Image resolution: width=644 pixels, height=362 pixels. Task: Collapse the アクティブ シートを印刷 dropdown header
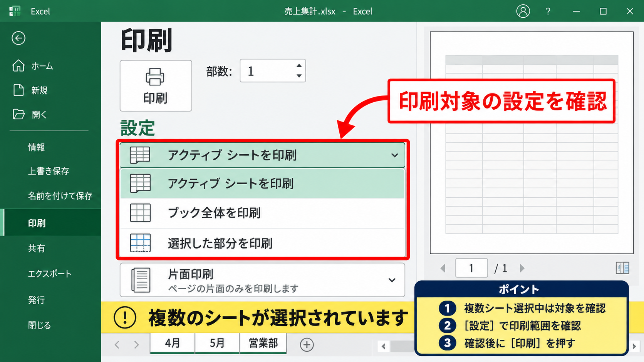[262, 155]
